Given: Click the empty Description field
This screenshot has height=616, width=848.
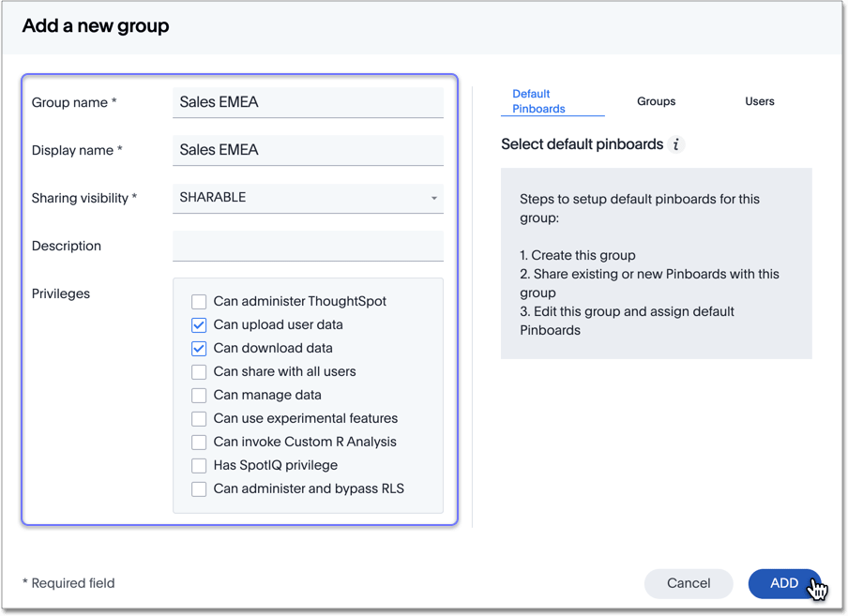Looking at the screenshot, I should (308, 246).
